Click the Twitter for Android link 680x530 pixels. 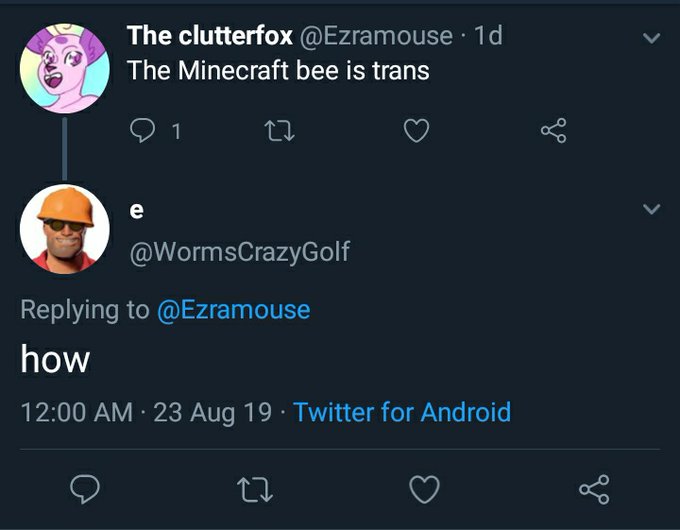coord(402,412)
